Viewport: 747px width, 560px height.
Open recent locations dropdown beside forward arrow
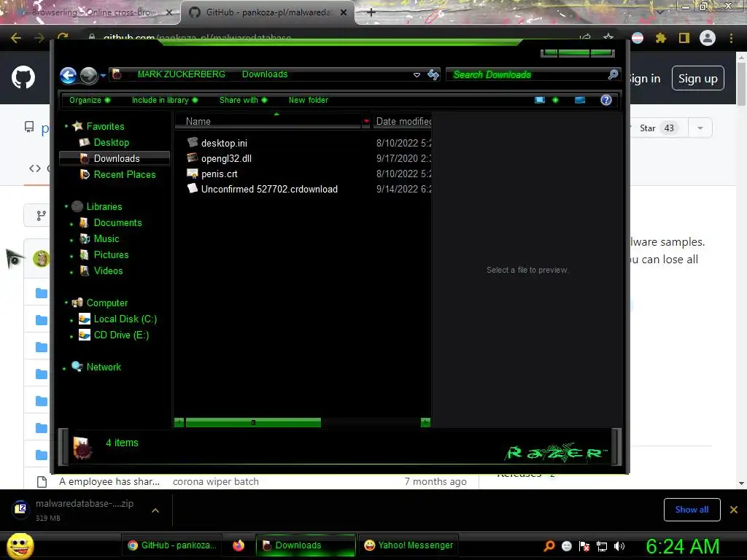(x=103, y=75)
